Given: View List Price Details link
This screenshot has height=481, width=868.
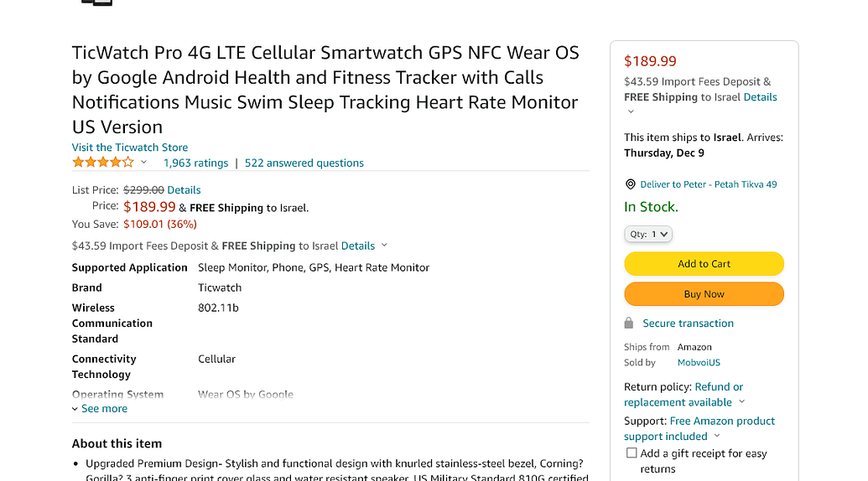Looking at the screenshot, I should pyautogui.click(x=184, y=190).
